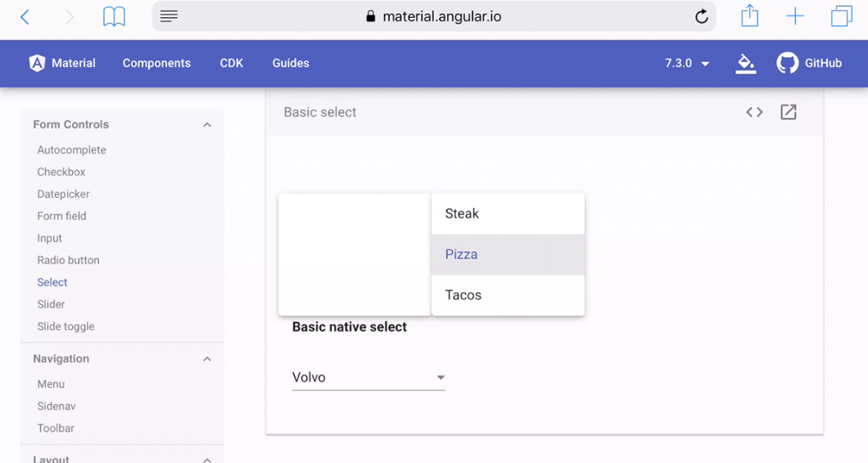Click the Basic native select heading
This screenshot has height=463, width=868.
350,327
